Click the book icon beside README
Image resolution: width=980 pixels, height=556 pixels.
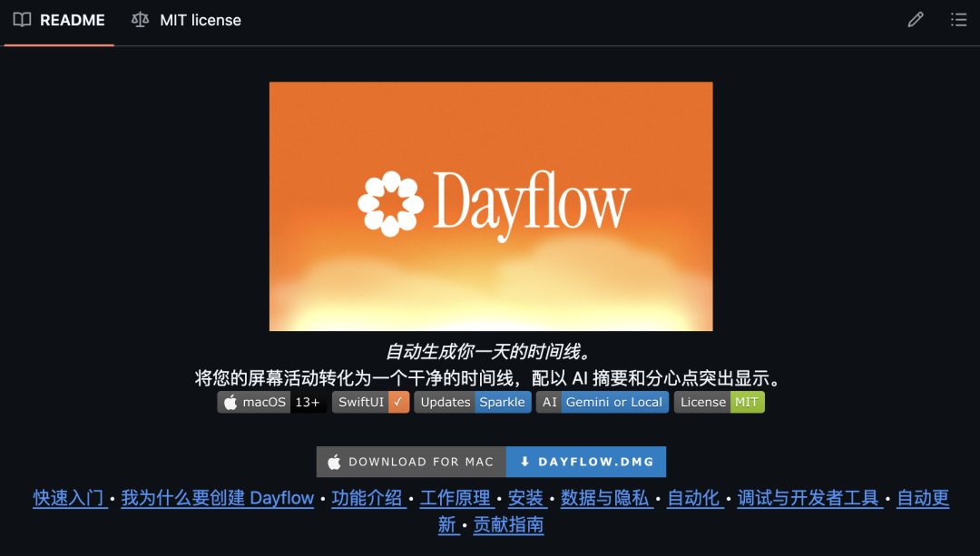point(21,19)
